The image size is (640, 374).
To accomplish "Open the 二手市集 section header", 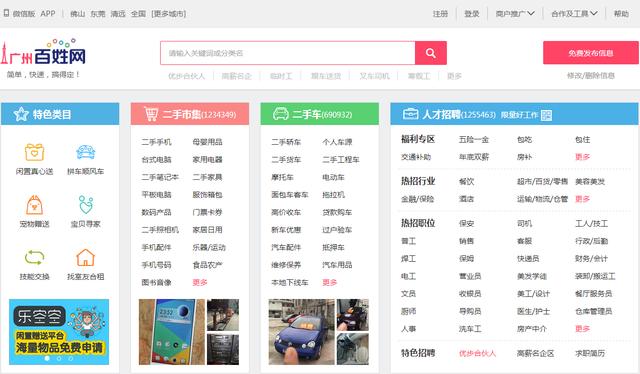I will (190, 114).
